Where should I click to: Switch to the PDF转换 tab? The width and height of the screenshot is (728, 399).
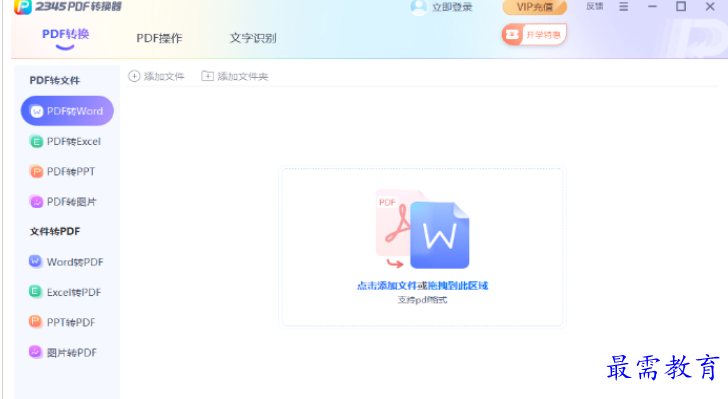(65, 34)
